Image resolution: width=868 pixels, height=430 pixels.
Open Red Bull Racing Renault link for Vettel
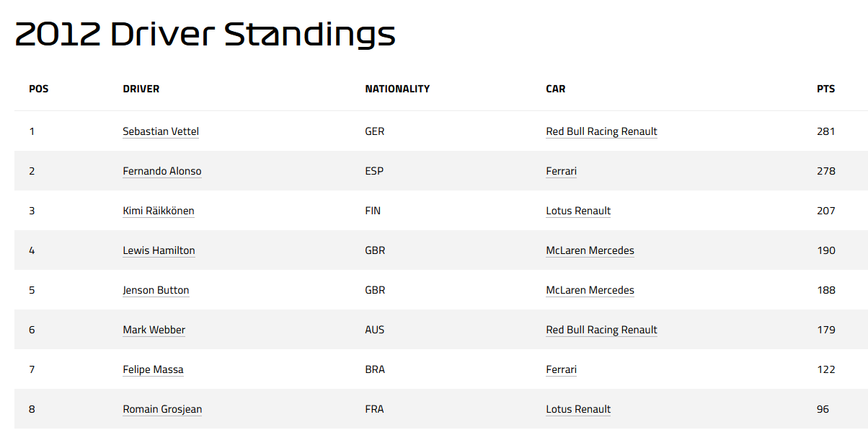(602, 131)
